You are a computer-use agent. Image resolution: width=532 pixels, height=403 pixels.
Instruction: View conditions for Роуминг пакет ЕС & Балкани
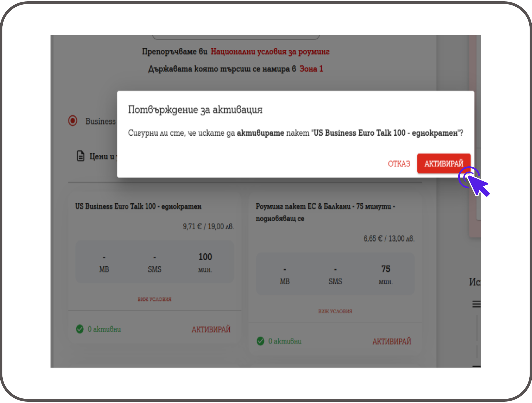click(x=335, y=311)
